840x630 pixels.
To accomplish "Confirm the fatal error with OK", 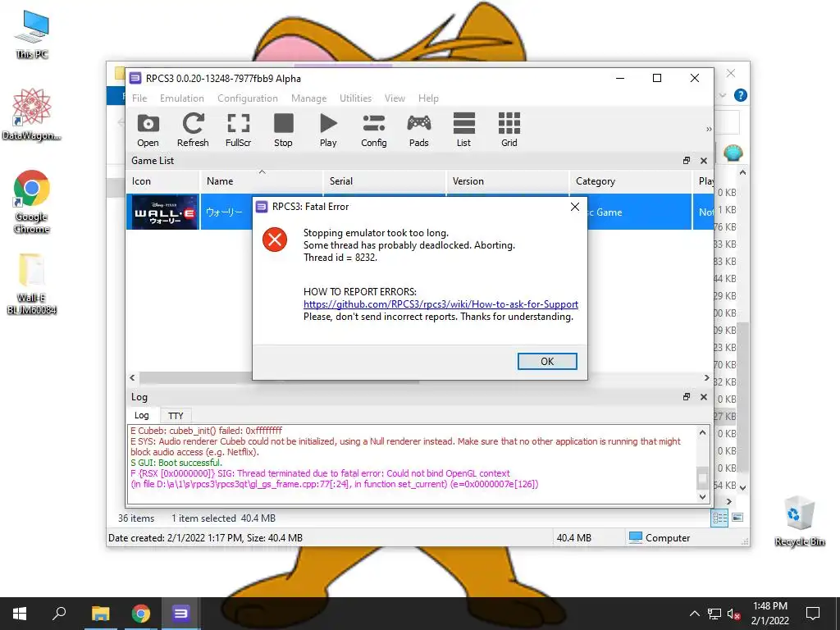I will click(x=547, y=361).
